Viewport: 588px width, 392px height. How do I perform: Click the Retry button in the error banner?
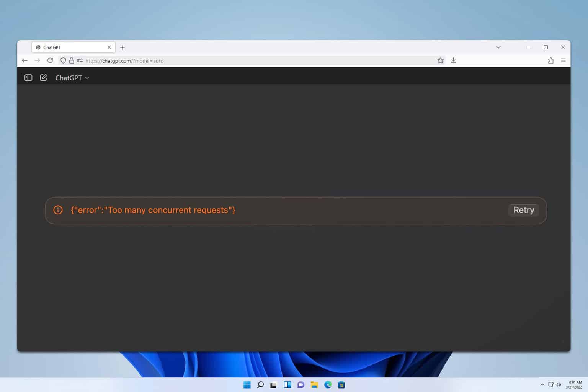524,210
